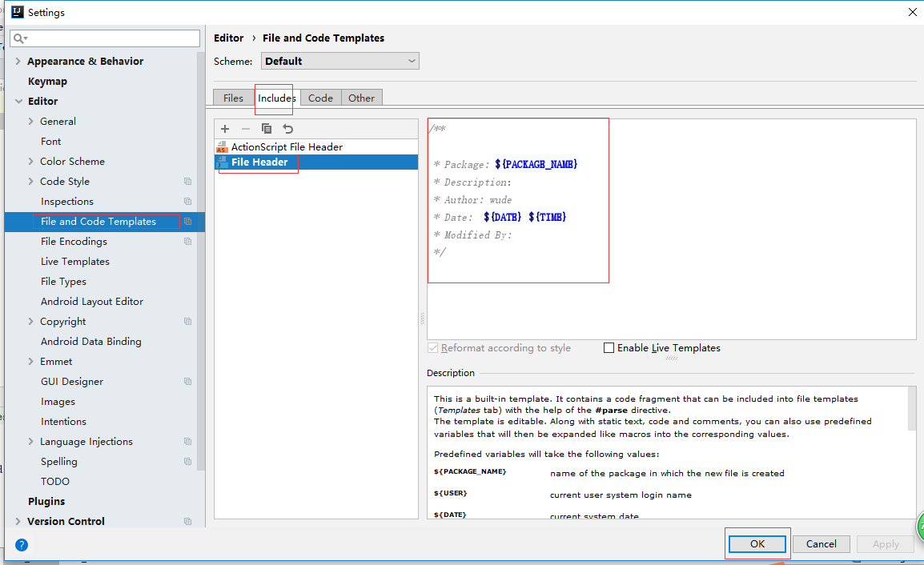The height and width of the screenshot is (565, 924).
Task: Open Images settings
Action: pyautogui.click(x=58, y=402)
